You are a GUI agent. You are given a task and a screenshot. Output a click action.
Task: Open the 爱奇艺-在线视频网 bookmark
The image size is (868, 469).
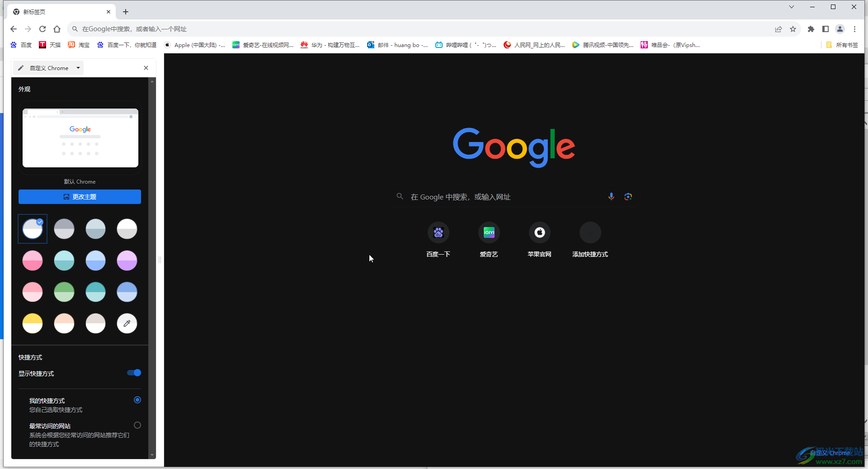[263, 45]
